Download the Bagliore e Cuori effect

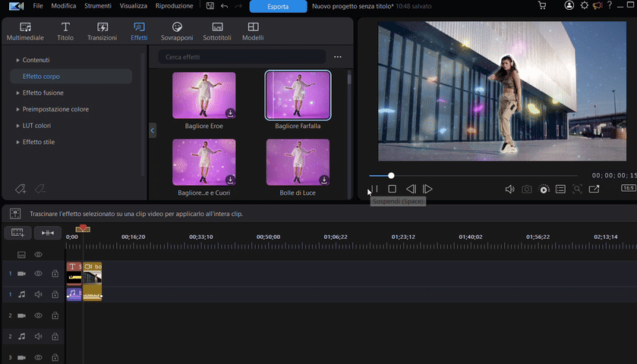pos(230,180)
